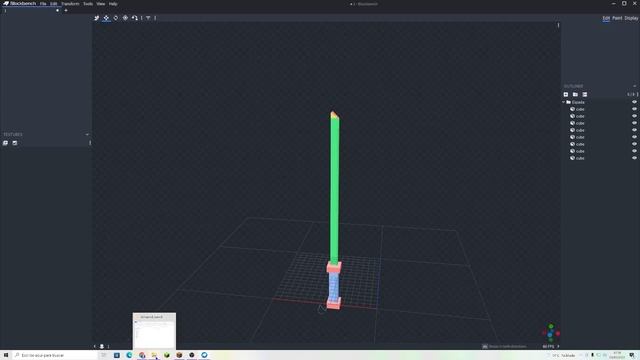Open the Textures panel three-dot menu
This screenshot has width=640, height=360.
point(90,143)
